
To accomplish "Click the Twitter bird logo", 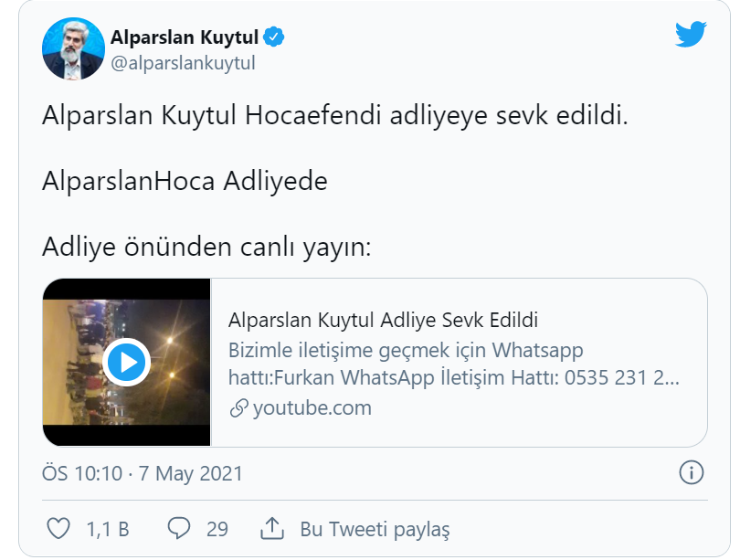I will (x=691, y=35).
